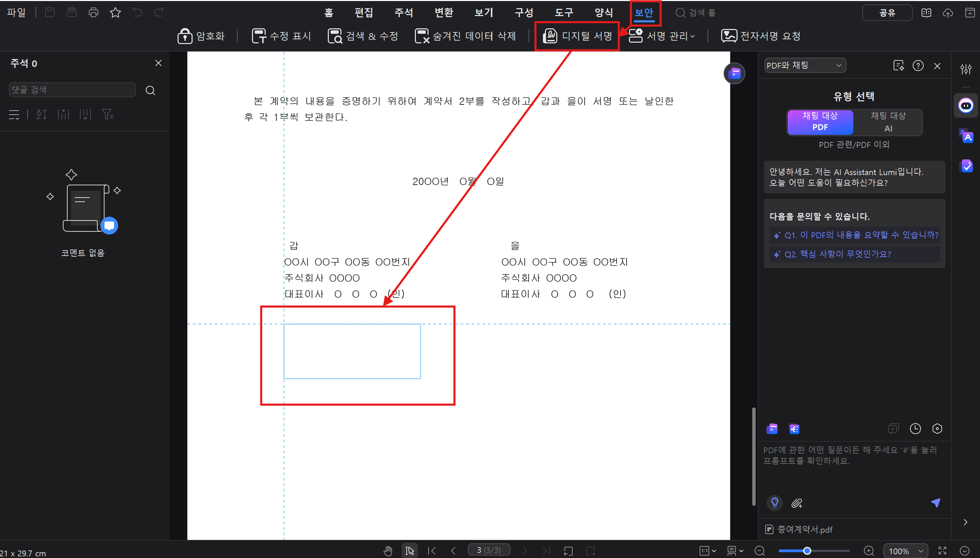
Task: Click the AI panel vertical scrollbar
Action: pyautogui.click(x=754, y=456)
